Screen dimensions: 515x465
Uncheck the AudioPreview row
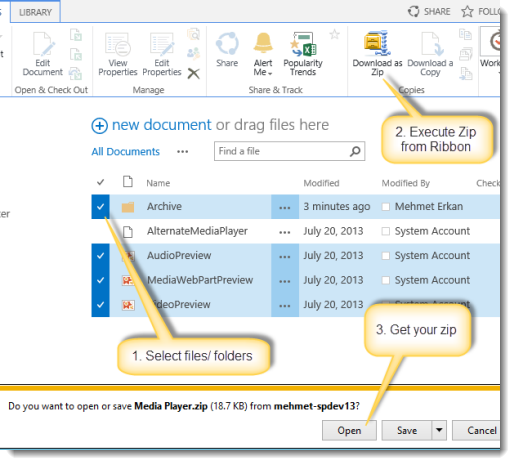(x=100, y=256)
